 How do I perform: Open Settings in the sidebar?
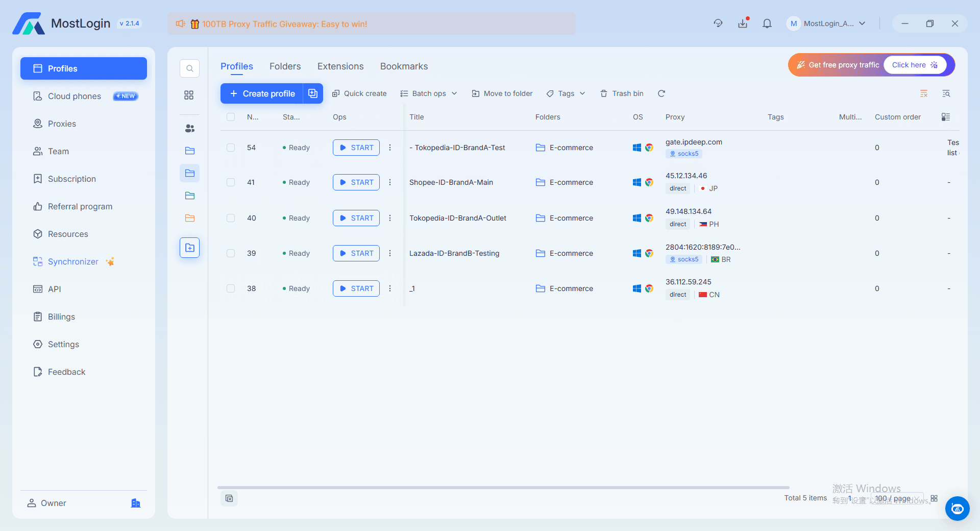pos(84,344)
